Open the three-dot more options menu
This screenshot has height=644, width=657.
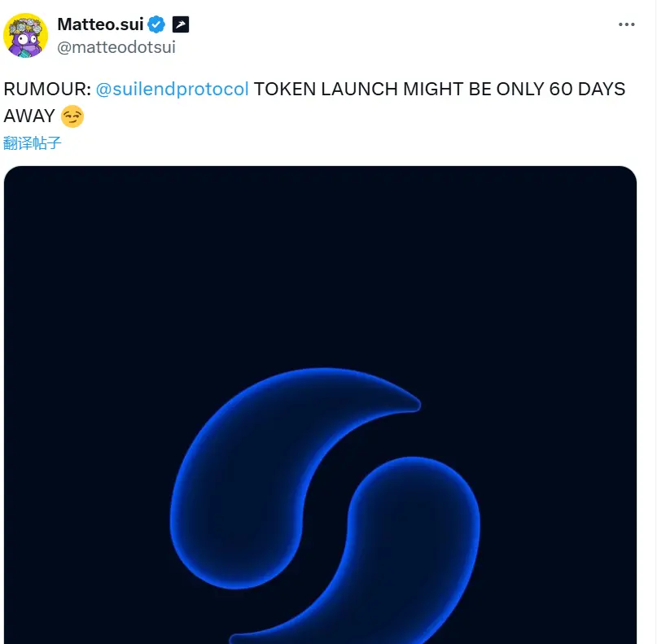pyautogui.click(x=626, y=24)
